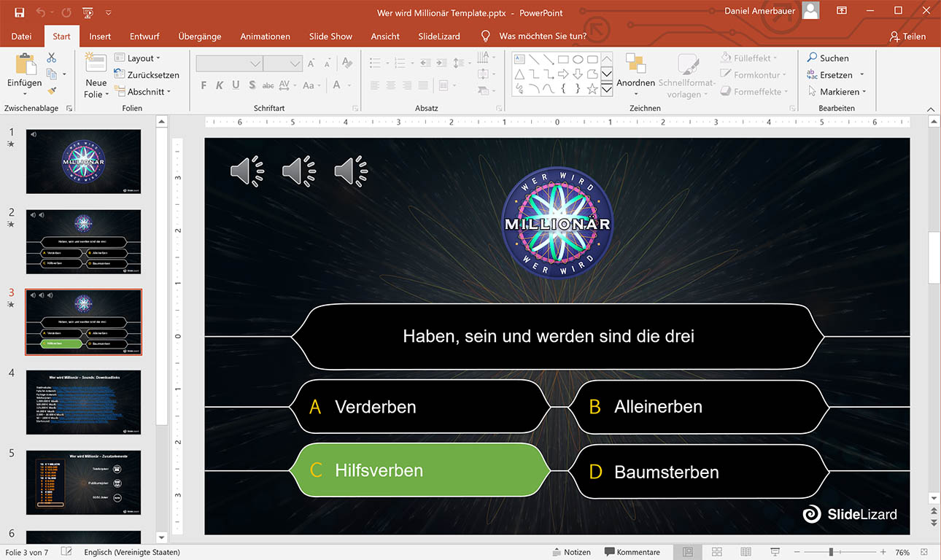Open the Ersetzen dropdown arrow
Viewport: 941px width, 560px height.
click(861, 75)
